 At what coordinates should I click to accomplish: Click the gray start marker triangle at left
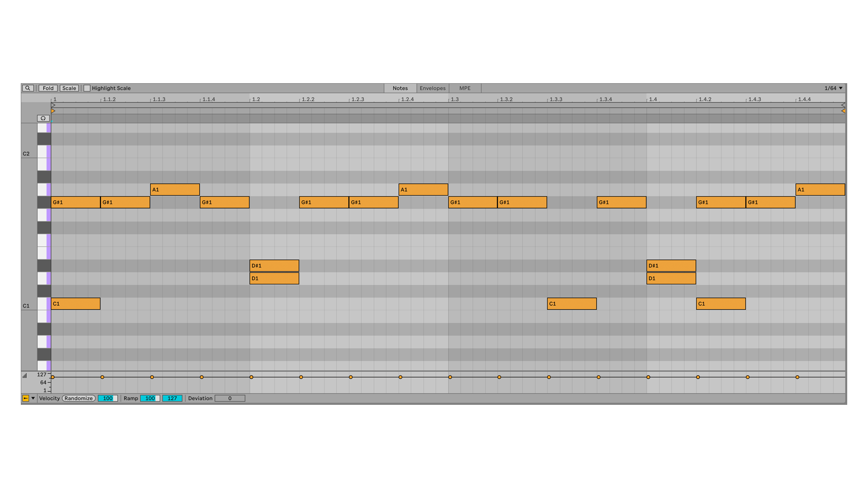click(53, 105)
